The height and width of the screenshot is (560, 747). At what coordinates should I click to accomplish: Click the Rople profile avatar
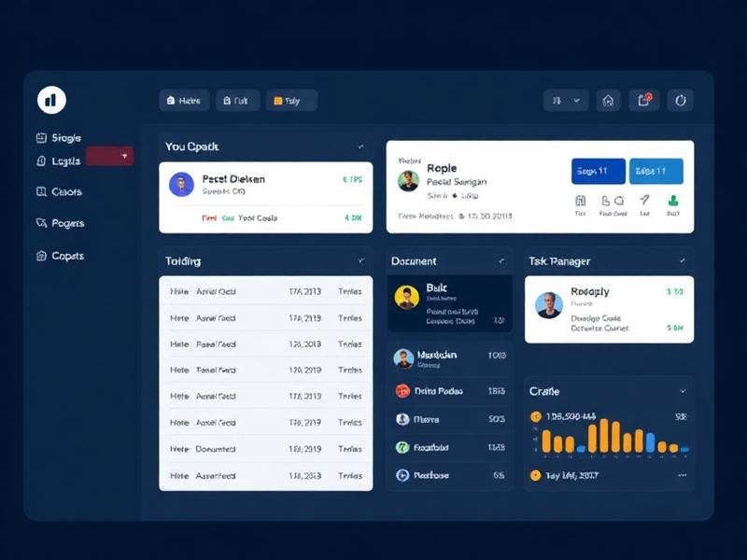[x=408, y=180]
